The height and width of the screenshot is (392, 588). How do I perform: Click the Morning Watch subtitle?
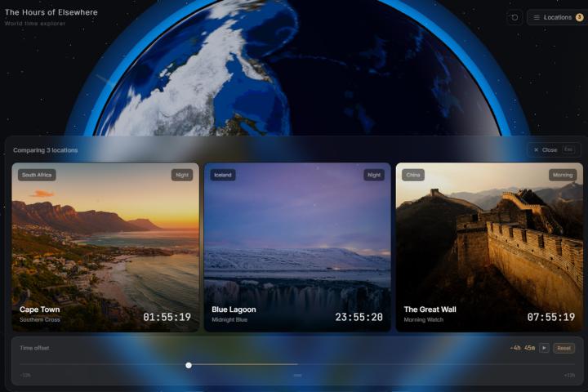(423, 319)
